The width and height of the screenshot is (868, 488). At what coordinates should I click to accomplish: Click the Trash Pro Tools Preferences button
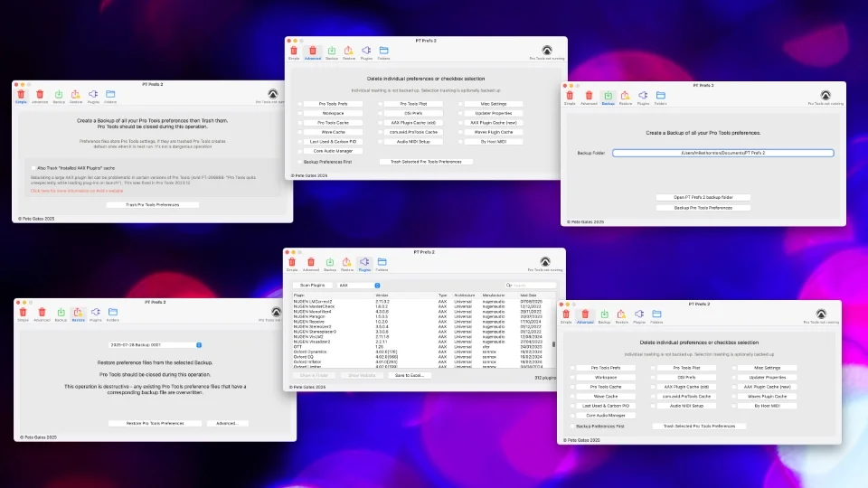(x=152, y=205)
